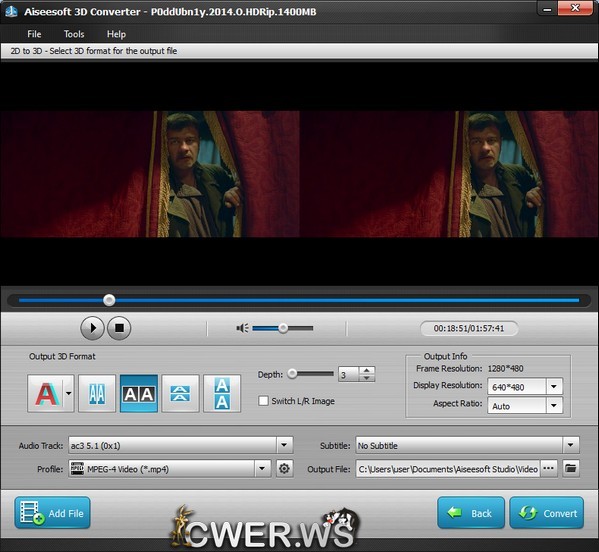Click the Frame Resolution value 1280*480

505,369
